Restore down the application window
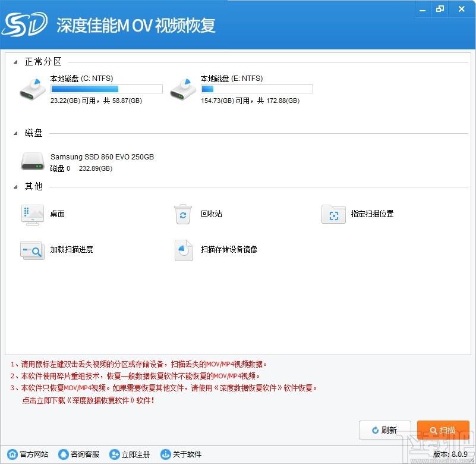 click(440, 9)
